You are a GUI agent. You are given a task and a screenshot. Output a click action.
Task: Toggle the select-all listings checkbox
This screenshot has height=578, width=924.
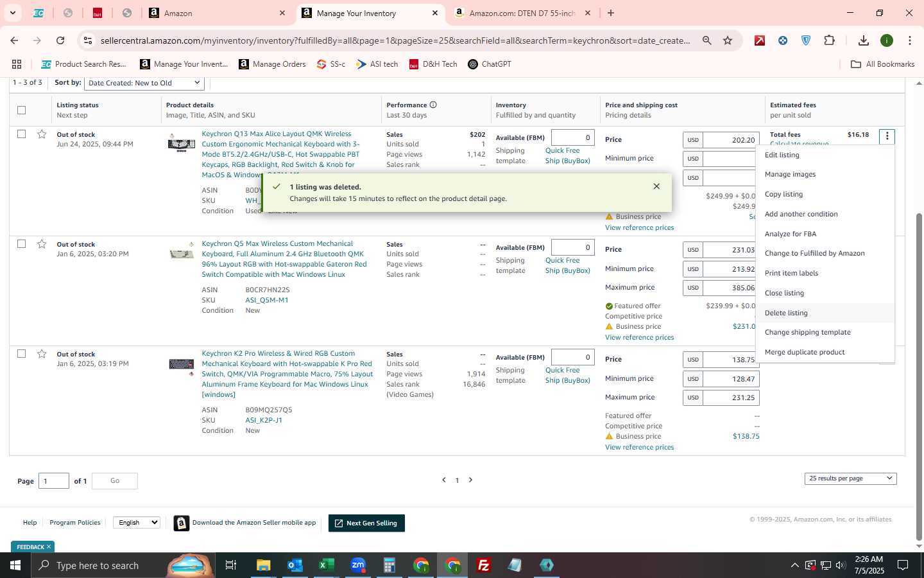(x=21, y=110)
